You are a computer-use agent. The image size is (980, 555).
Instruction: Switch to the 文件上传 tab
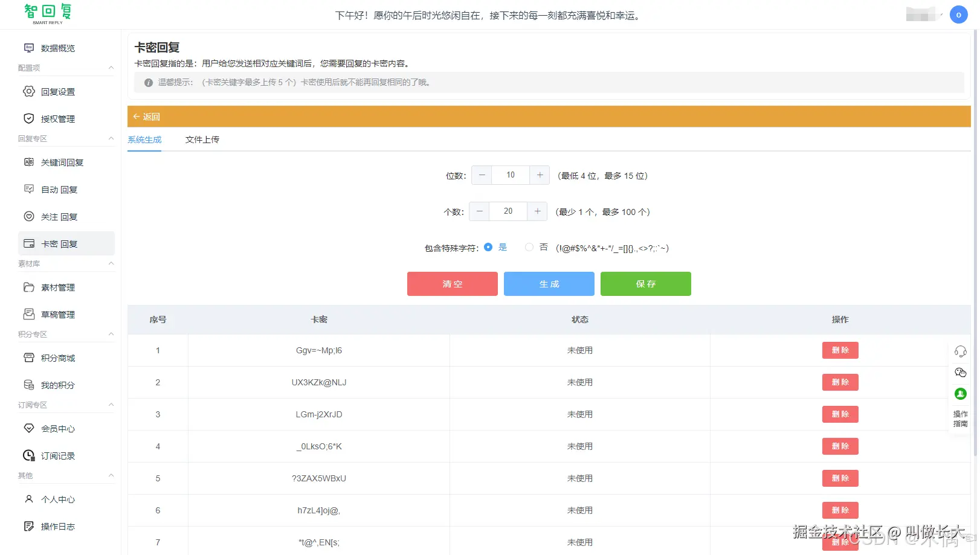pos(202,140)
